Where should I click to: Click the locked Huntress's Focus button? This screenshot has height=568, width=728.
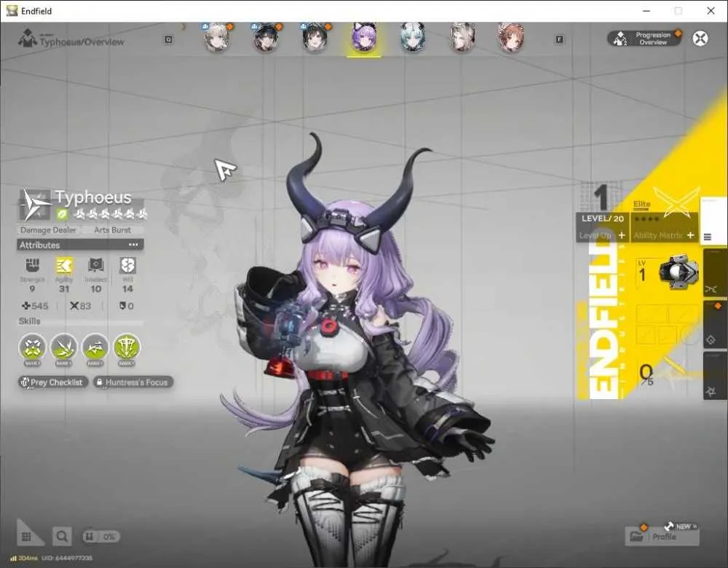coord(133,382)
